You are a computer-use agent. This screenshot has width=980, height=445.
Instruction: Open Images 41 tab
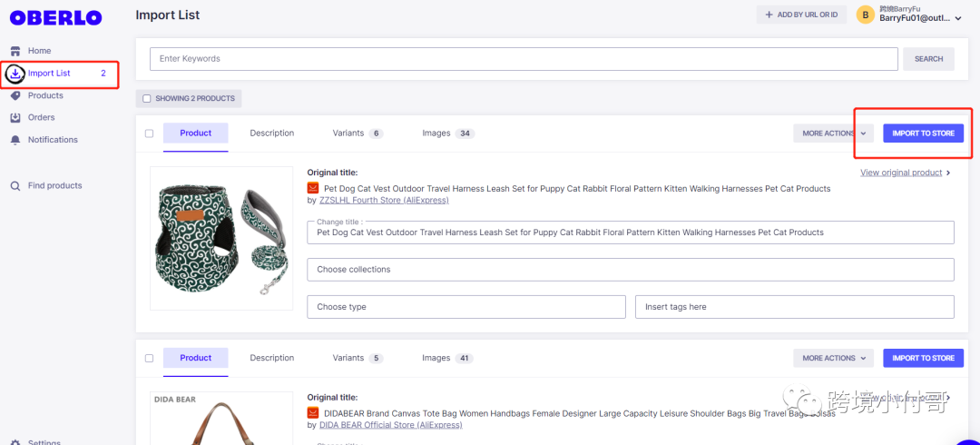pos(448,358)
